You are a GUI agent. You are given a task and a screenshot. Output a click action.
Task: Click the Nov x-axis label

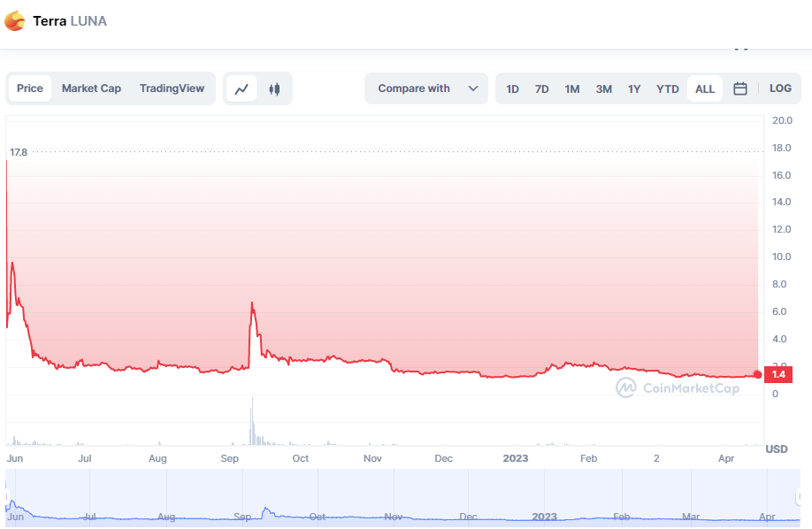pyautogui.click(x=372, y=458)
